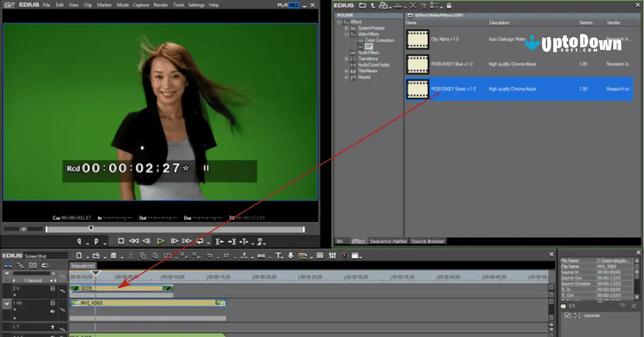
Task: Open the Capture menu in the menu bar
Action: tap(140, 5)
